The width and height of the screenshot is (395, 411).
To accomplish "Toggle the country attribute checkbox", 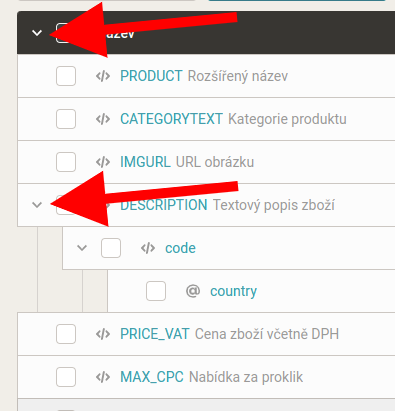I will pyautogui.click(x=156, y=291).
